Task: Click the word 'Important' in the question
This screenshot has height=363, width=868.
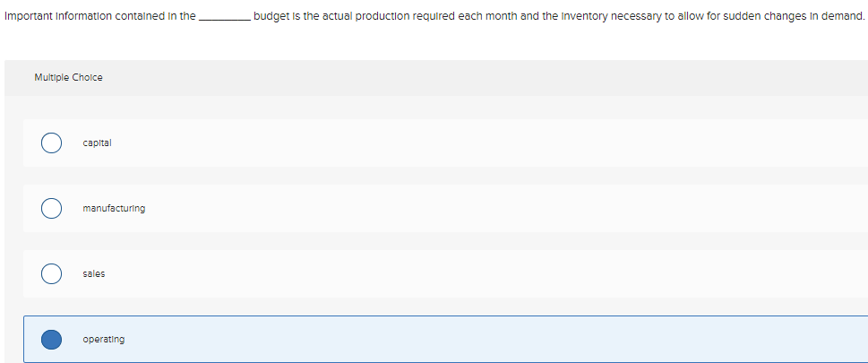Action: (x=22, y=16)
